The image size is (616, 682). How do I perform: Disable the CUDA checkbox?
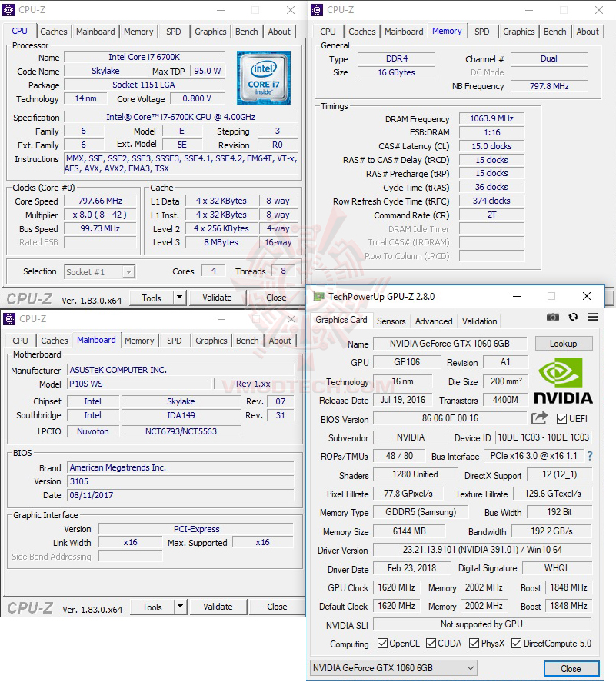tap(431, 644)
